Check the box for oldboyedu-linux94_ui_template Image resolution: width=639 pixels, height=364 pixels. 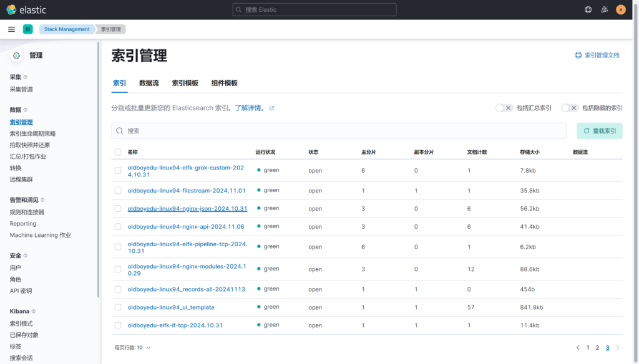[118, 307]
